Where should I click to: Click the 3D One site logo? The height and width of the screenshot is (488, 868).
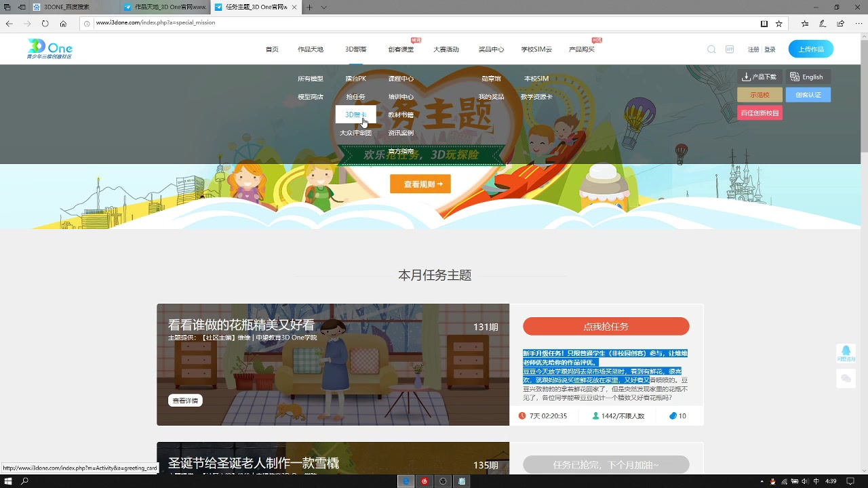50,49
